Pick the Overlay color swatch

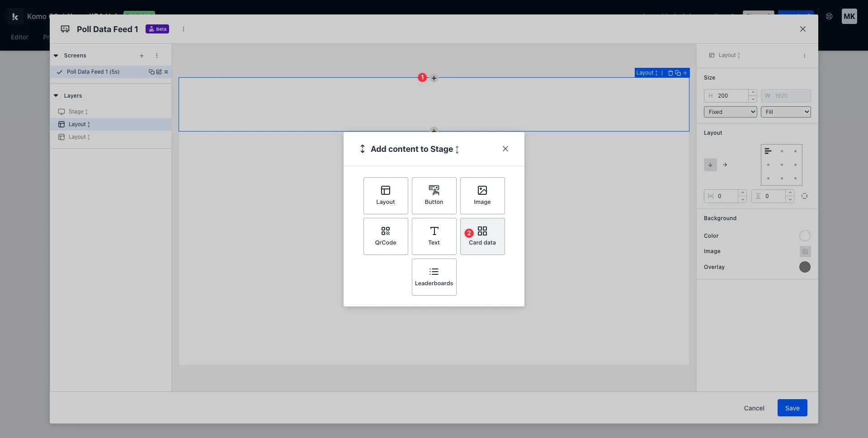(x=805, y=267)
